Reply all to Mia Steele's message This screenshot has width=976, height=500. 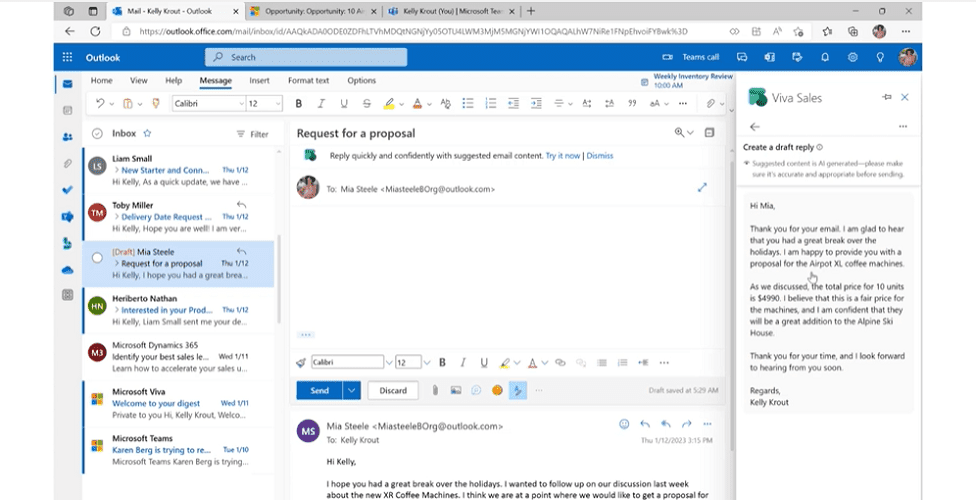pos(665,424)
